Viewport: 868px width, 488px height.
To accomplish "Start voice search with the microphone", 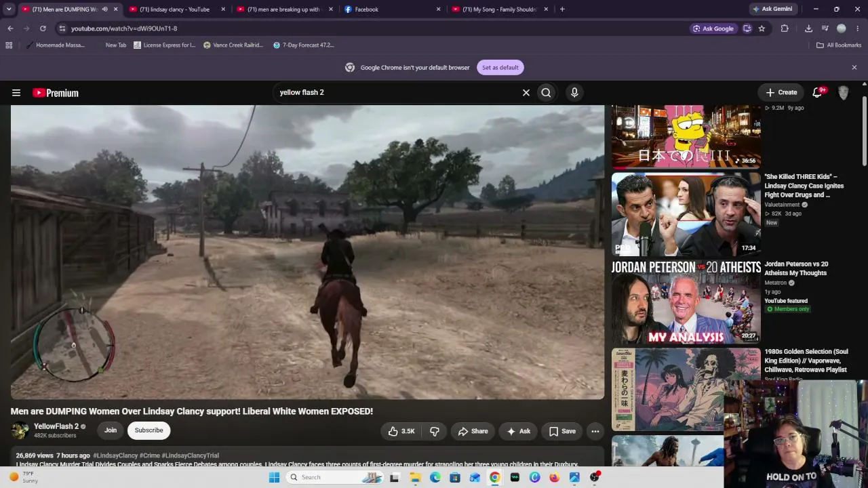I will click(574, 93).
